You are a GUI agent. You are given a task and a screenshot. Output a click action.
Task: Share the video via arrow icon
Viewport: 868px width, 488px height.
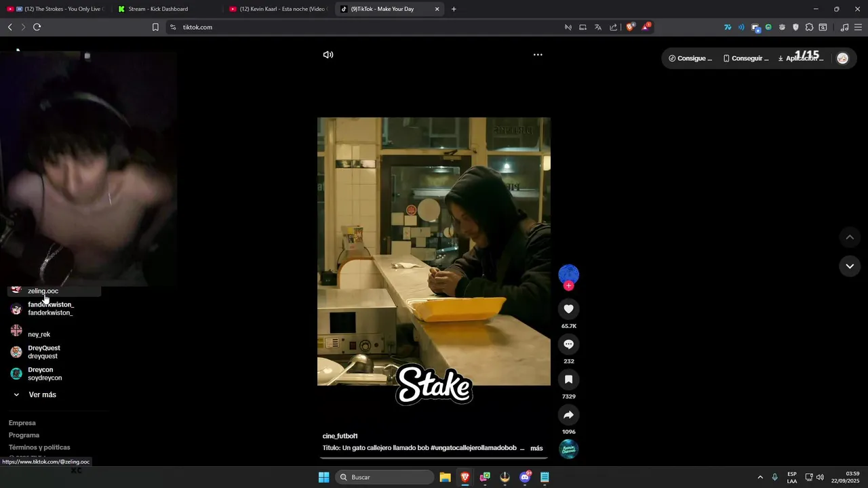pyautogui.click(x=569, y=415)
